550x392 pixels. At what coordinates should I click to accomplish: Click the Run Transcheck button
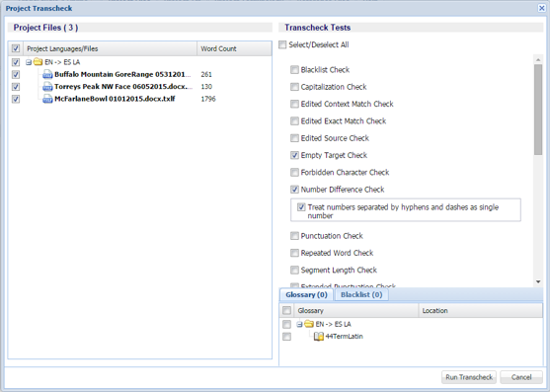click(469, 377)
